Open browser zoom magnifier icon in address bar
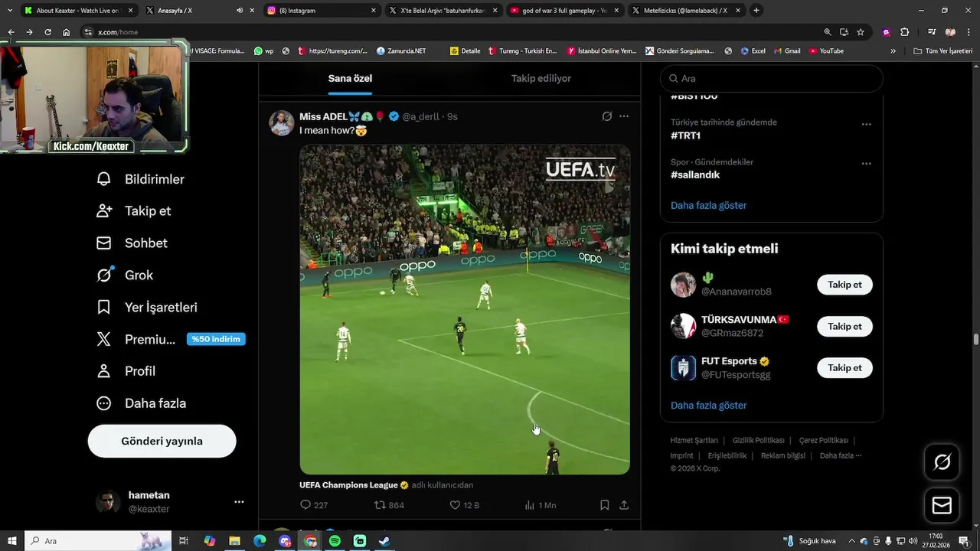 [828, 32]
